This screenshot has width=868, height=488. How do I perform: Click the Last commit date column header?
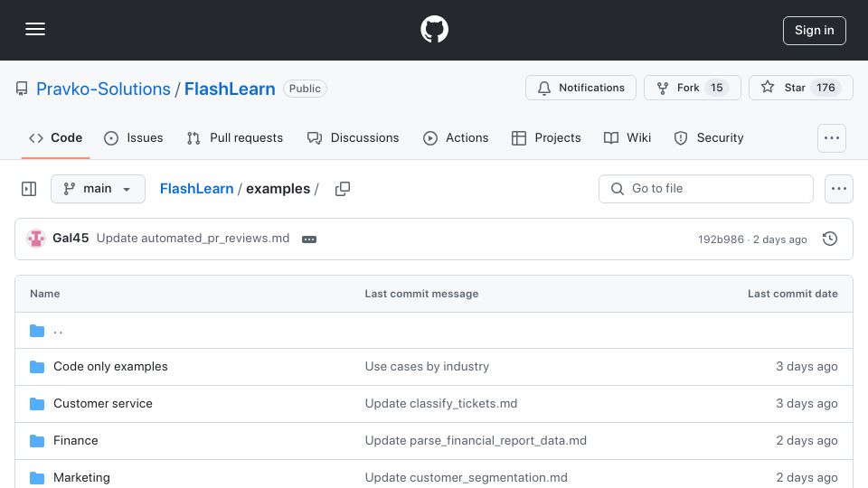tap(792, 294)
